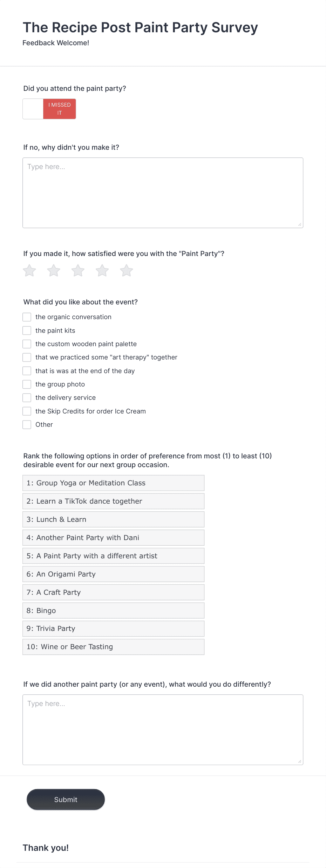This screenshot has height=868, width=326.
Task: Check 'the group photo' option
Action: pos(27,384)
